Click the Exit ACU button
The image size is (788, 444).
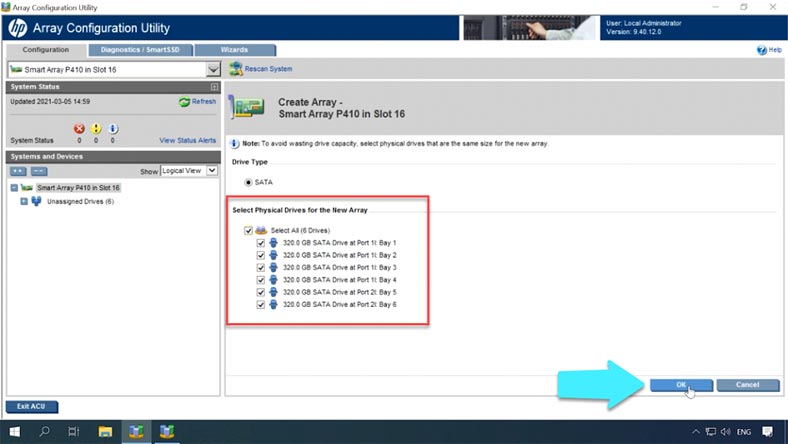pyautogui.click(x=32, y=406)
